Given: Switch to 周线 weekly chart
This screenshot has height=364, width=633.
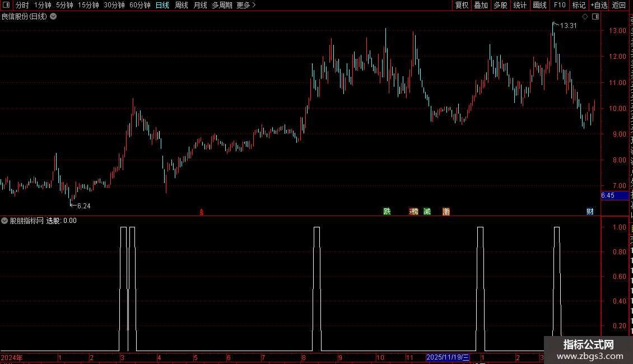Looking at the screenshot, I should (x=181, y=5).
